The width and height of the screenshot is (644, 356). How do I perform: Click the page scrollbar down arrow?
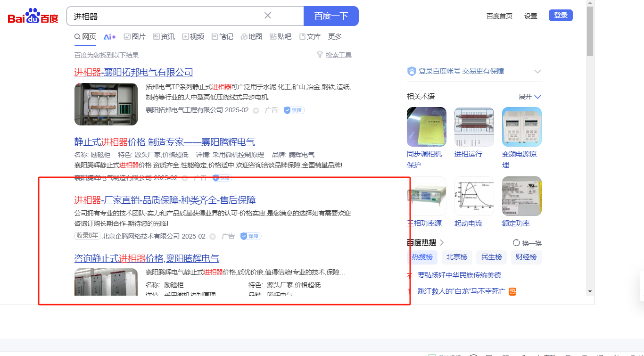tap(590, 291)
